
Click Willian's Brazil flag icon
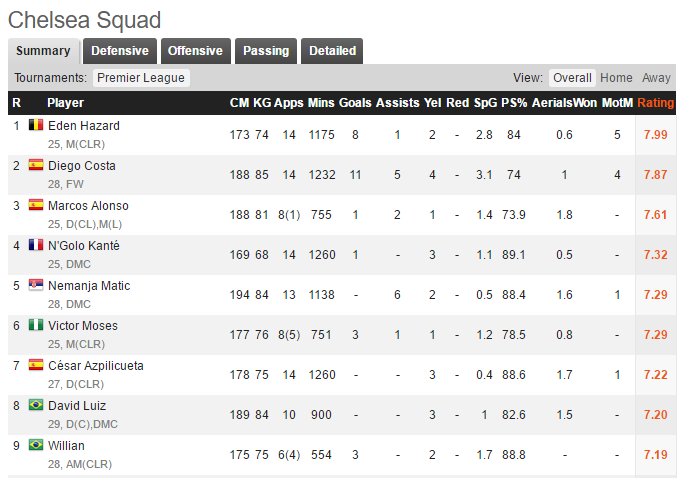[x=36, y=445]
